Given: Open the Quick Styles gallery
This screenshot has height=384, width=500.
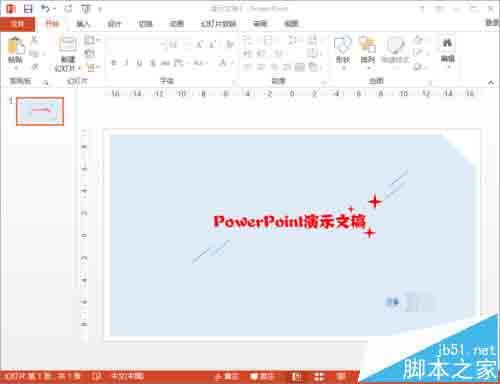Looking at the screenshot, I should (395, 51).
